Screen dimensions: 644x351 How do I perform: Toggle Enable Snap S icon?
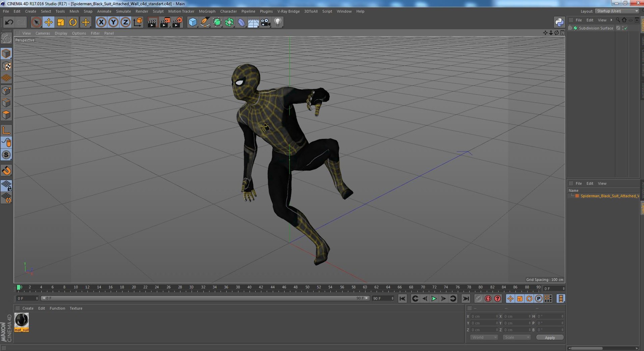coord(6,155)
